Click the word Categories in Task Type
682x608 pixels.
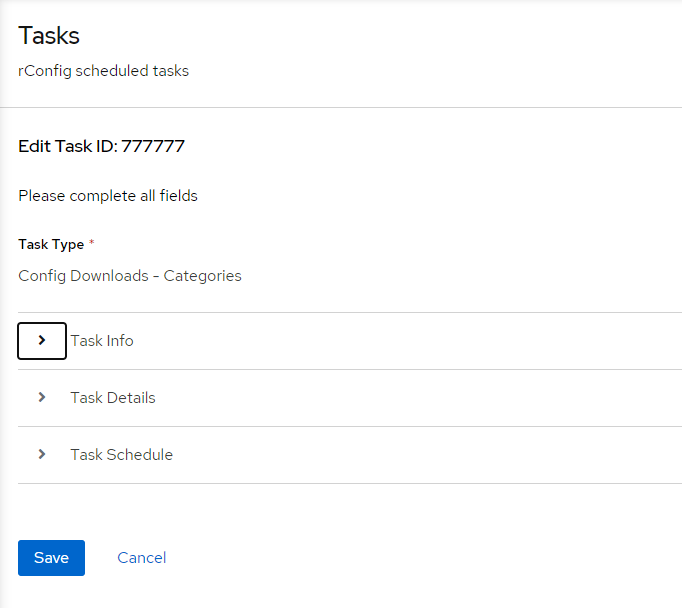click(202, 276)
